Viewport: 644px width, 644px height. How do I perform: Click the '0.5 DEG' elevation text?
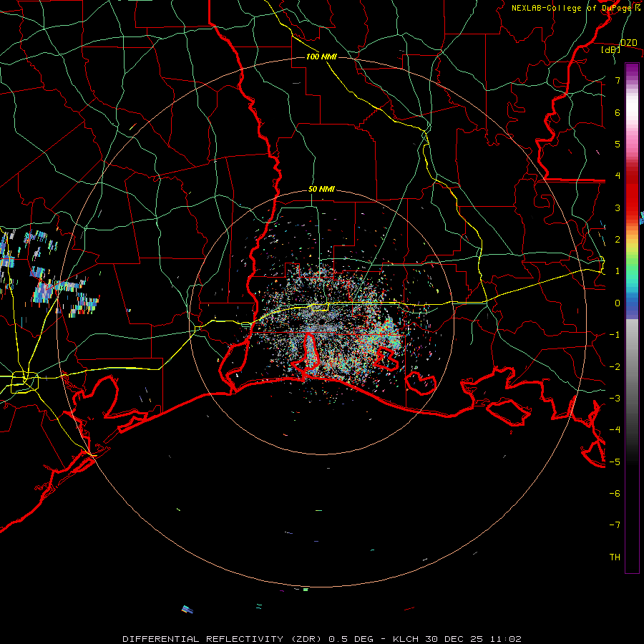[351, 639]
